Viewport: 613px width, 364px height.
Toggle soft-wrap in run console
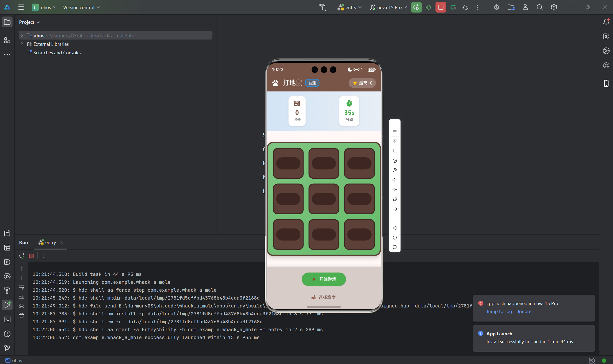(x=22, y=287)
